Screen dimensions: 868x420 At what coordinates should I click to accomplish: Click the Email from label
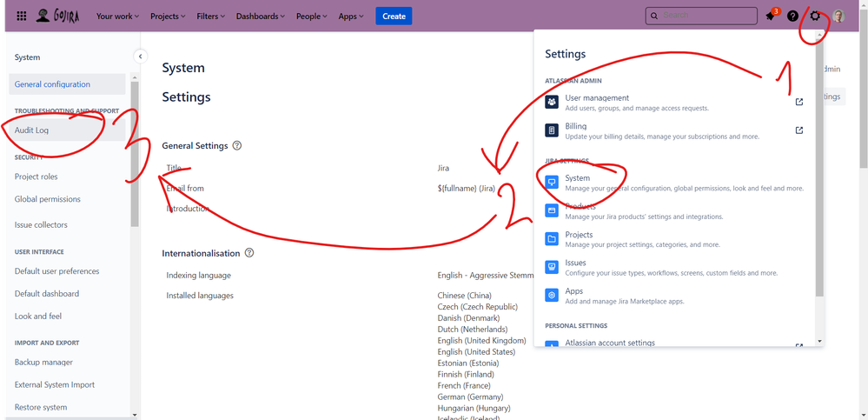pyautogui.click(x=185, y=189)
